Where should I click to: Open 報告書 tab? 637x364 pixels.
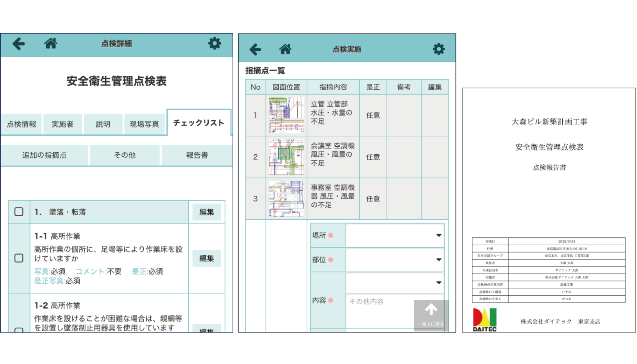197,155
